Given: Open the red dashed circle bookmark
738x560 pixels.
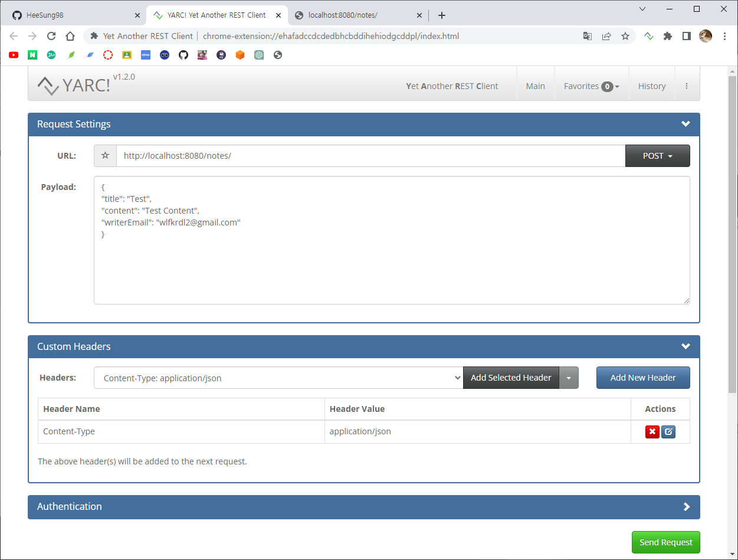Looking at the screenshot, I should pyautogui.click(x=108, y=55).
